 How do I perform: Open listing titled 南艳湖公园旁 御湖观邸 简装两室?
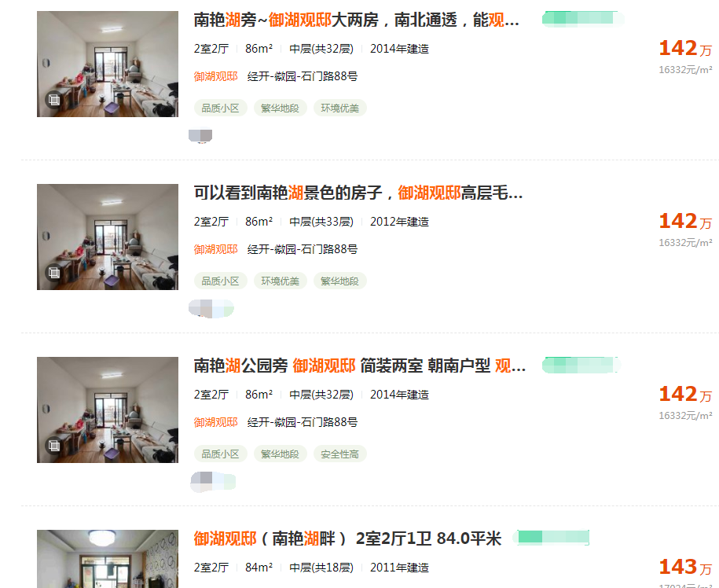[360, 366]
